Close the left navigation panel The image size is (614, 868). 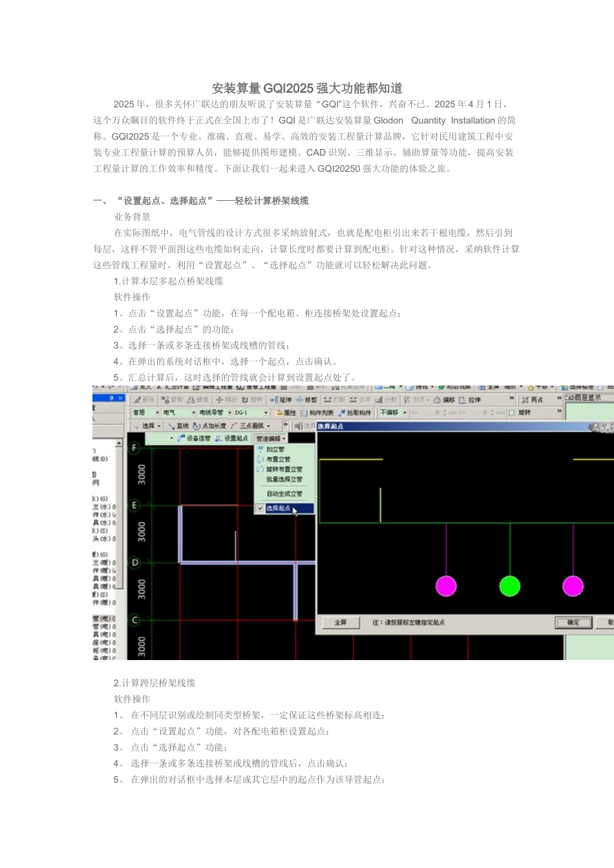pos(120,398)
